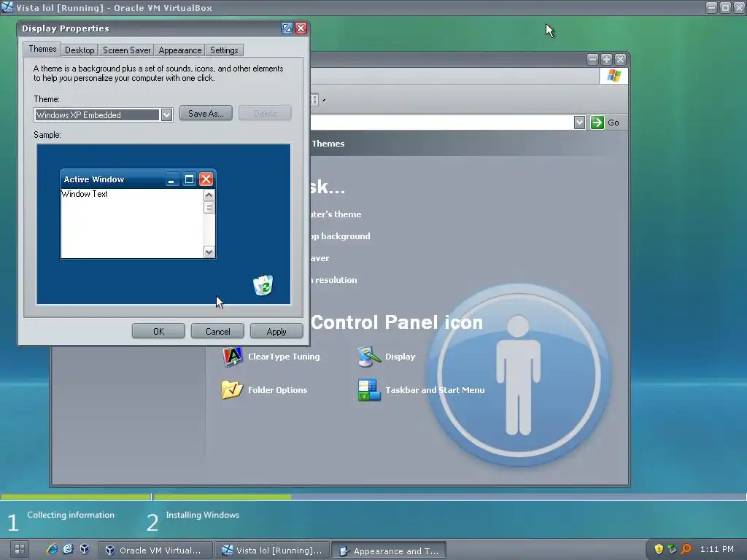Launch Internet Explorer from the quick launch bar
The image size is (747, 560).
click(x=52, y=549)
